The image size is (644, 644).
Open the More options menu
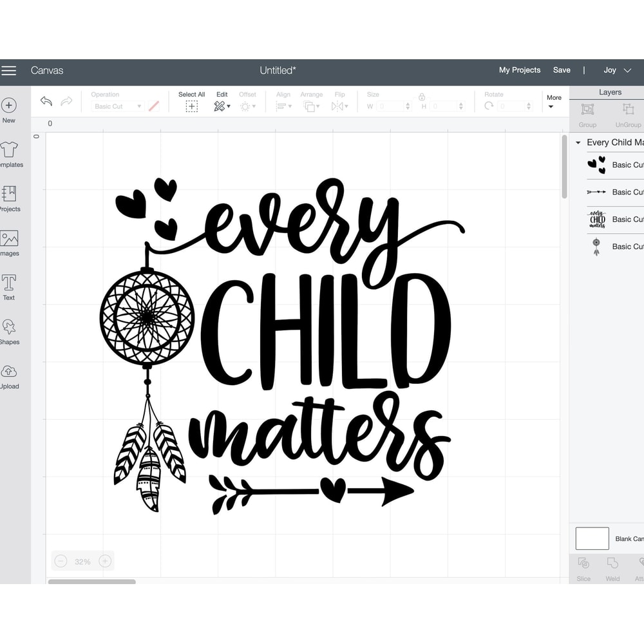point(554,101)
